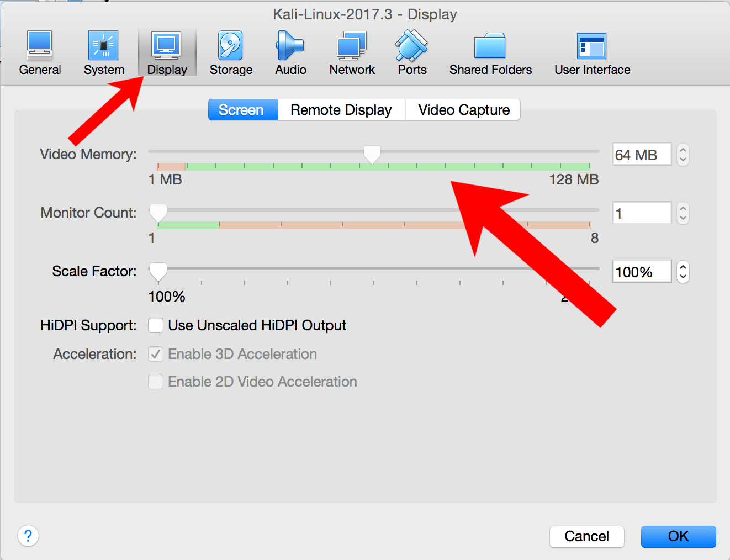Click the Video Memory slider handle
Viewport: 730px width, 560px height.
[372, 155]
